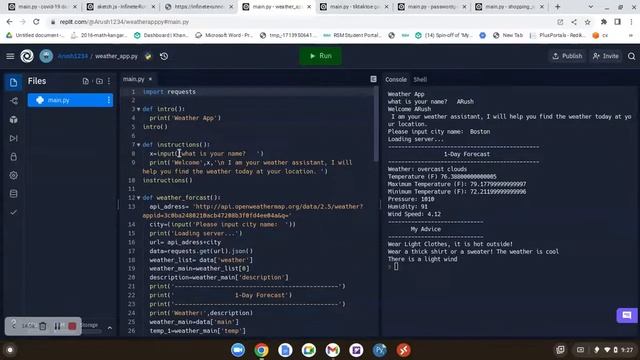Image resolution: width=640 pixels, height=360 pixels.
Task: Switch to the sketch.js browser tab
Action: click(x=121, y=7)
